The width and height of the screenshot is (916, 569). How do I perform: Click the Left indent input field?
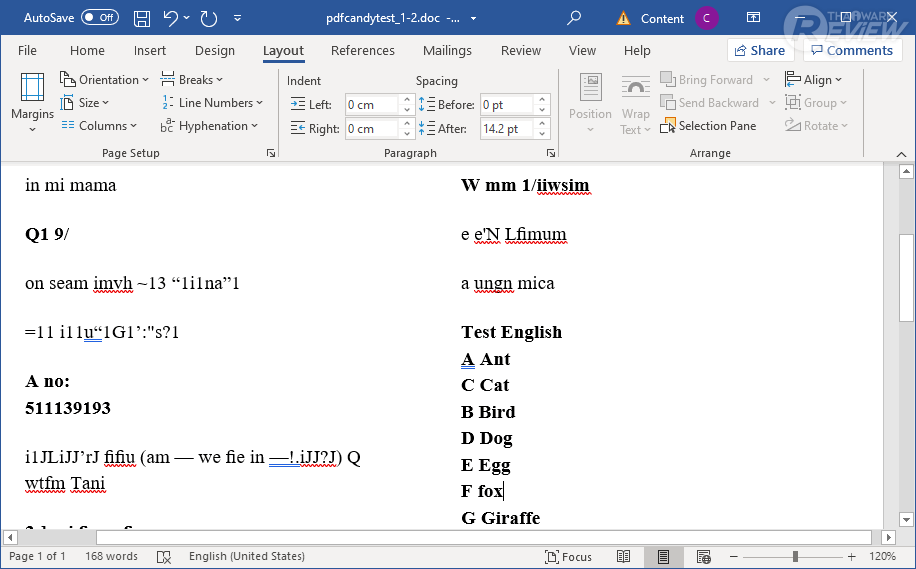371,105
